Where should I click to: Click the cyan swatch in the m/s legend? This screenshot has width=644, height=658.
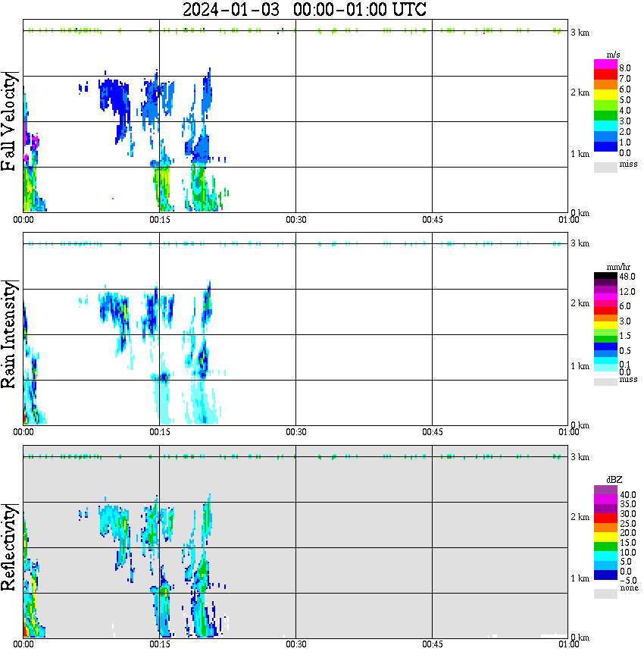605,127
